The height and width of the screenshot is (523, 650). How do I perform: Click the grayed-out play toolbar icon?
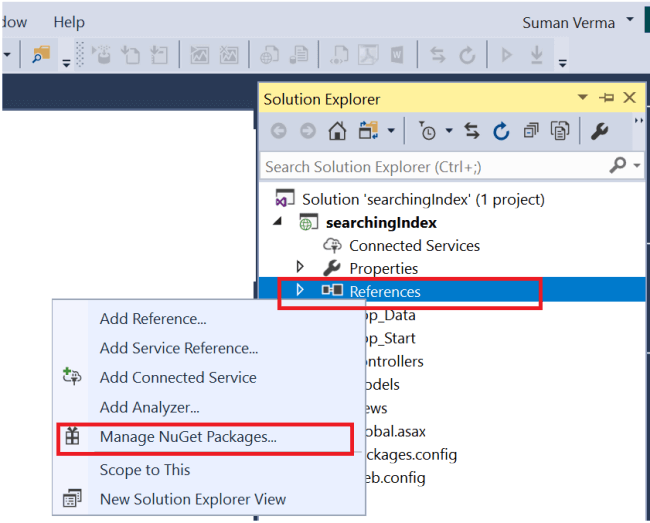tap(506, 55)
